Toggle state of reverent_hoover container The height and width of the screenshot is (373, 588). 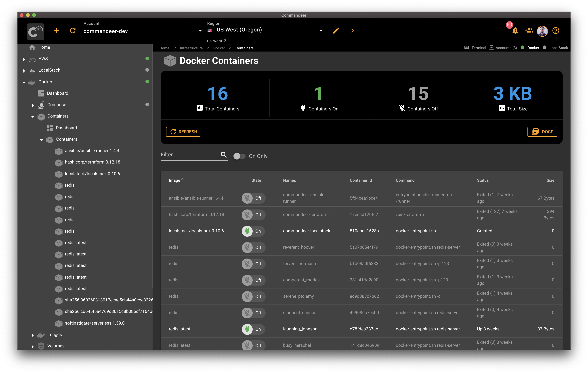point(253,247)
